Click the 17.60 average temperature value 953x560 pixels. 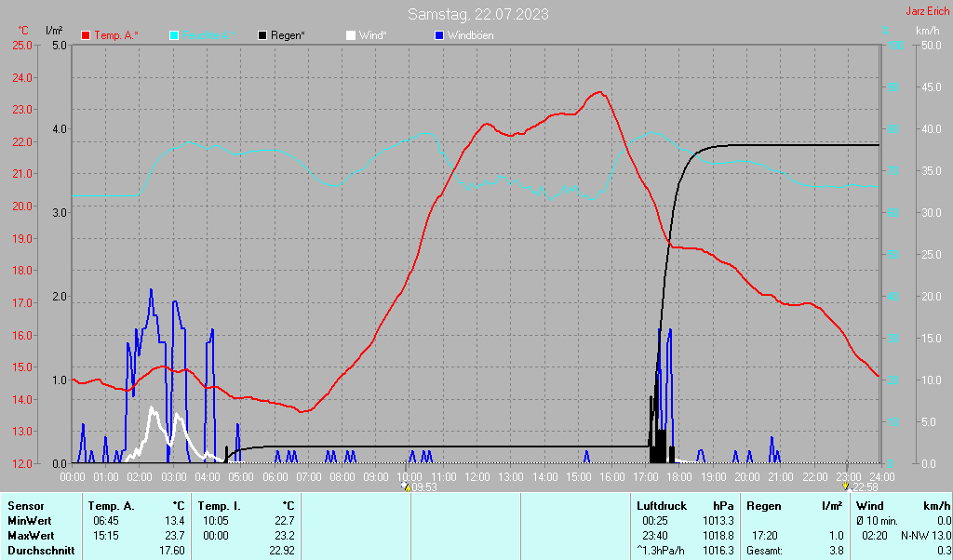[x=172, y=551]
